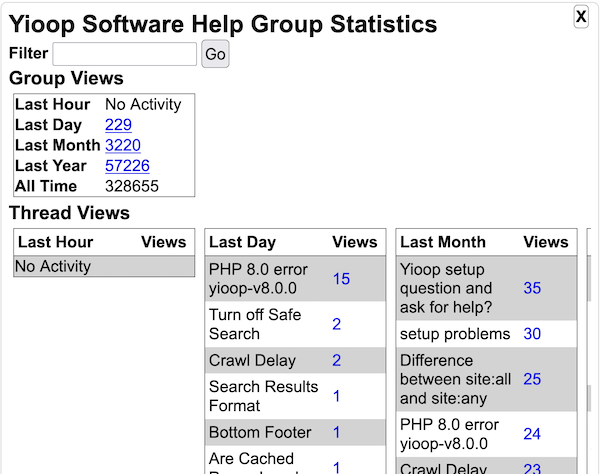Click the 'Last Year' label in Group Views
600x474 pixels.
(51, 166)
